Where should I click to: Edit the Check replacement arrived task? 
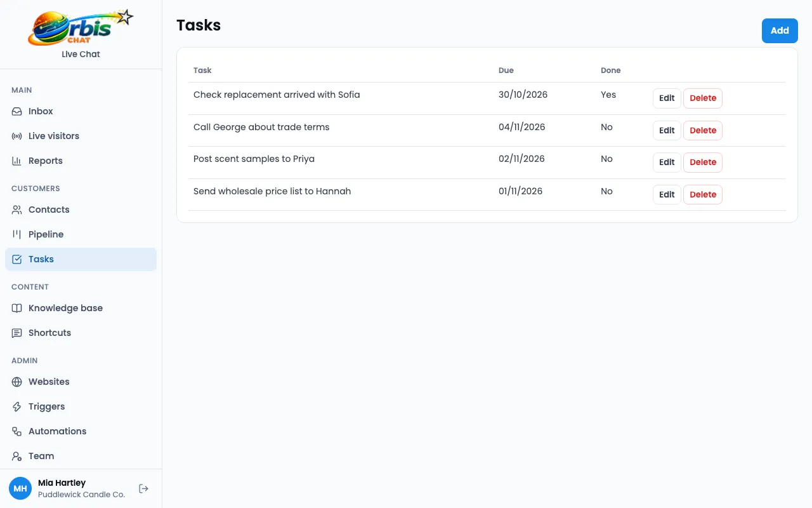click(667, 98)
